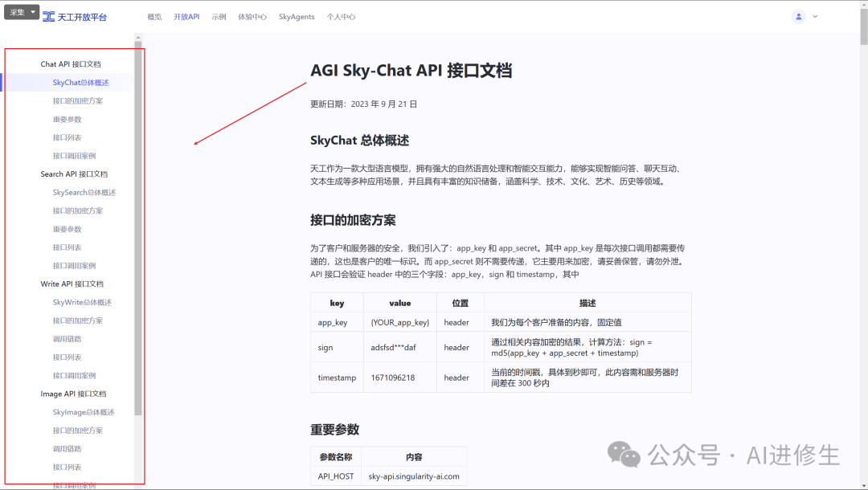Click the 描述 column header

click(588, 303)
